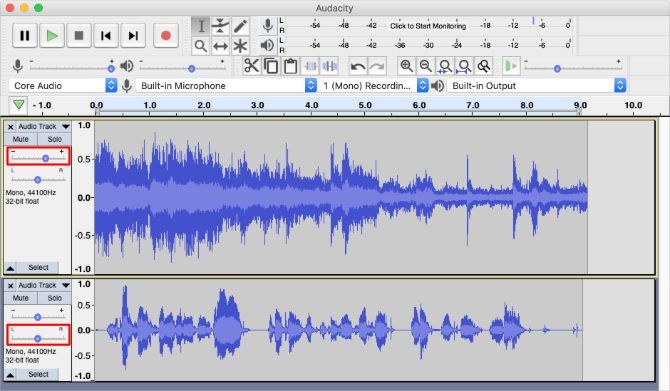Paste audio with the clipboard icon
670x391 pixels.
click(x=291, y=66)
